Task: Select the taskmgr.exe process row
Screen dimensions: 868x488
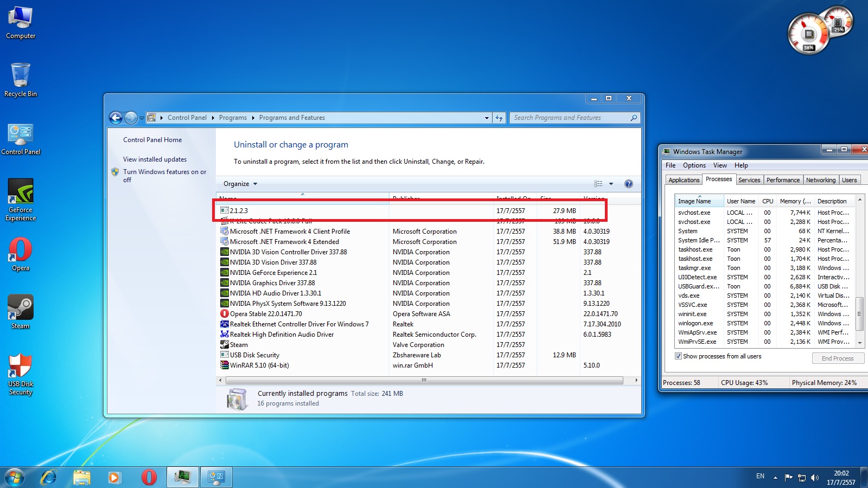Action: tap(764, 268)
